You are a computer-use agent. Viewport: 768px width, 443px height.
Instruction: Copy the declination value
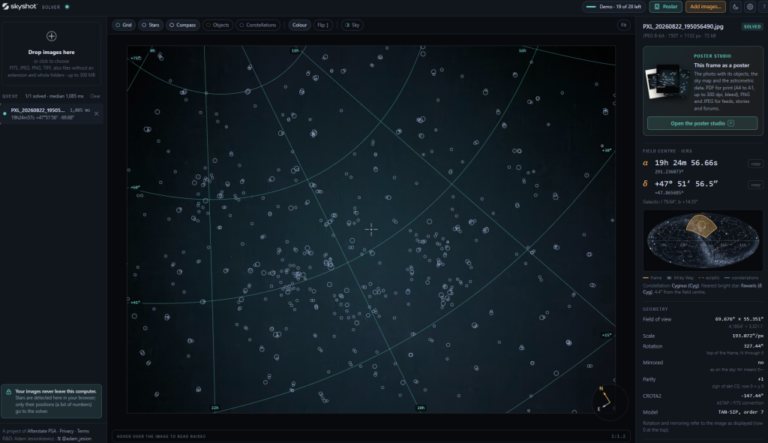coord(755,185)
